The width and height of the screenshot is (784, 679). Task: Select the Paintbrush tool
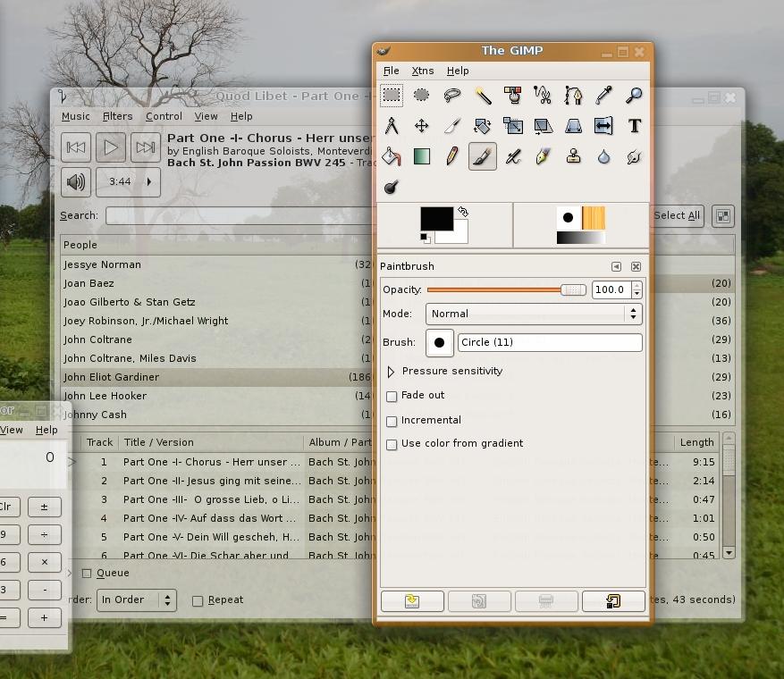[483, 157]
